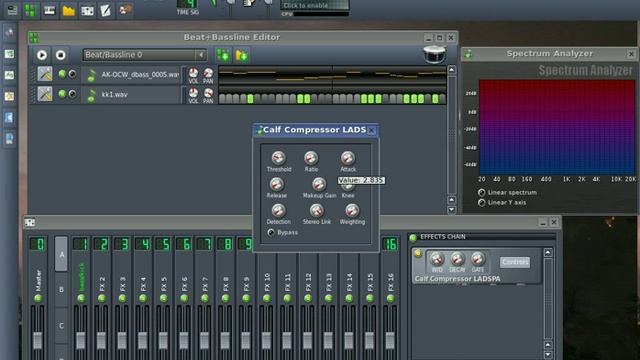Play the current beat/bassline
Image resolution: width=640 pixels, height=360 pixels.
coord(42,55)
